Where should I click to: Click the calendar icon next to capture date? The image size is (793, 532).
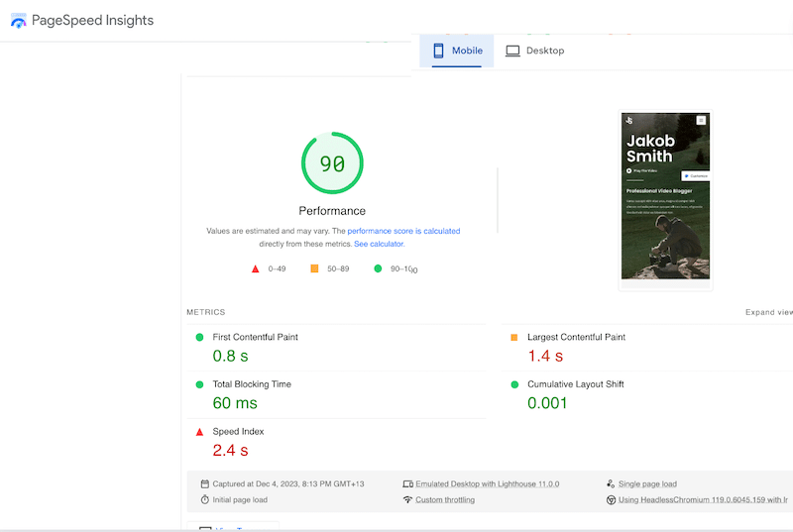click(x=203, y=484)
